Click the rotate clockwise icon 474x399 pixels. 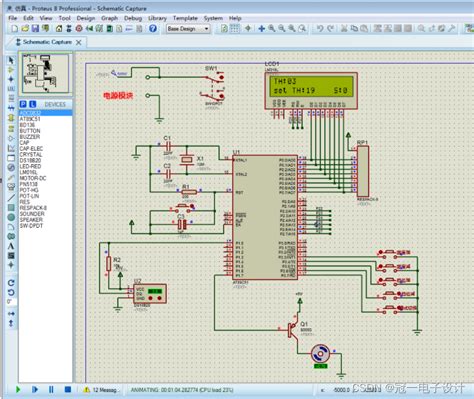point(11,283)
